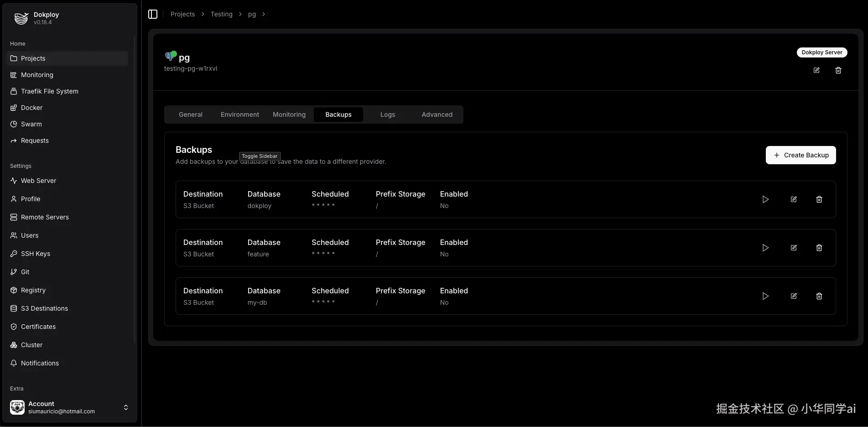Image resolution: width=868 pixels, height=427 pixels.
Task: Toggle the sidebar panel icon
Action: (153, 14)
